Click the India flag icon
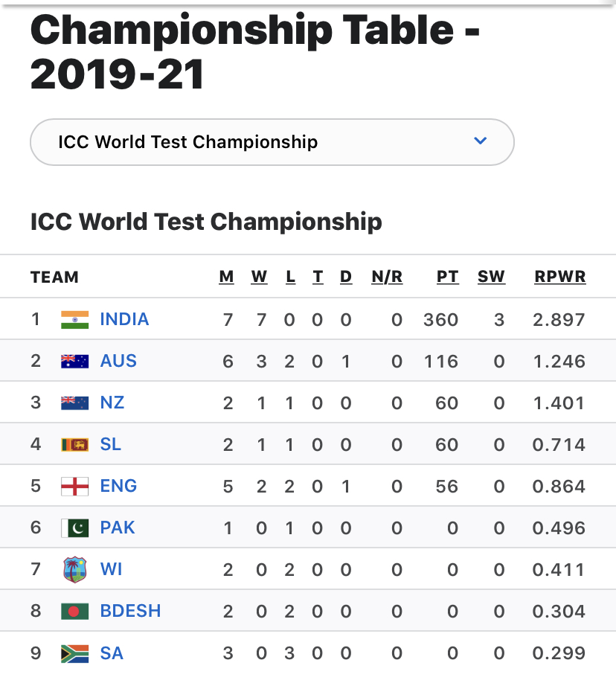This screenshot has width=616, height=686. [75, 320]
